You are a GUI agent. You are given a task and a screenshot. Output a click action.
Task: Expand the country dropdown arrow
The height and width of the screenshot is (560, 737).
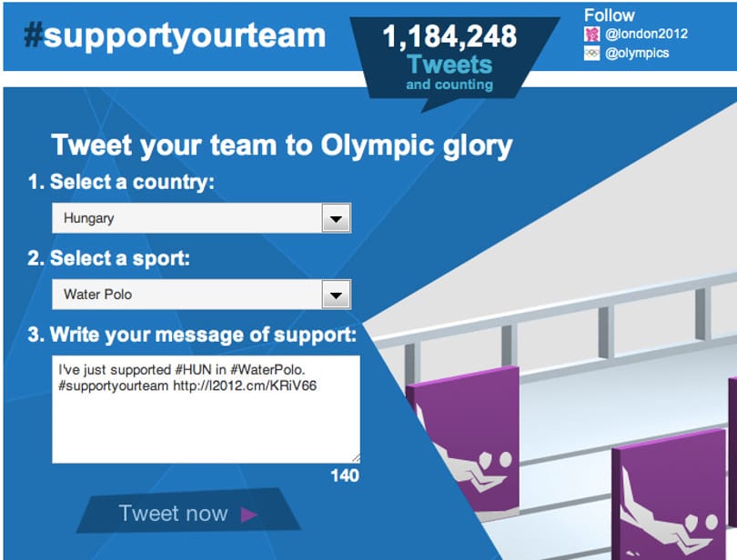click(336, 218)
